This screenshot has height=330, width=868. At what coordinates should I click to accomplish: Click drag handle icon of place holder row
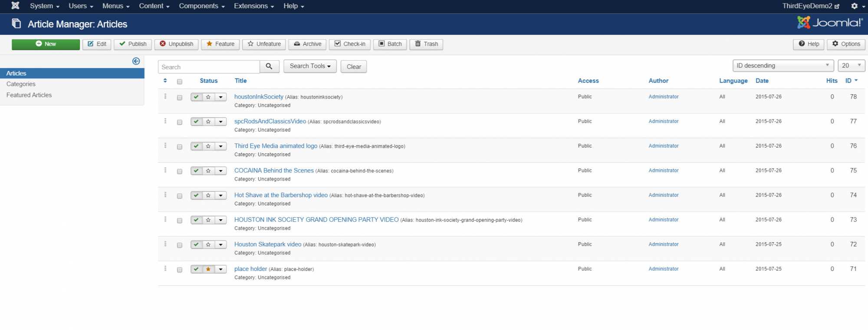point(165,269)
